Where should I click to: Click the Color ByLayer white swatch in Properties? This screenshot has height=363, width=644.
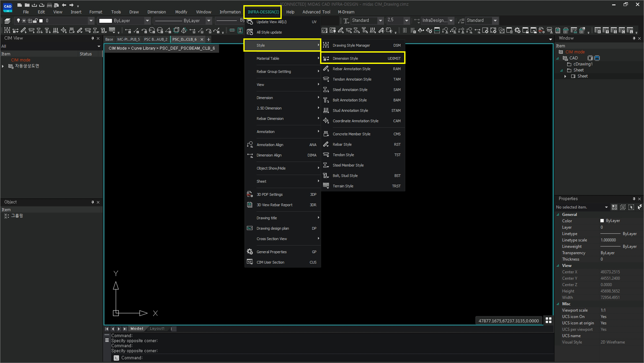(x=602, y=221)
